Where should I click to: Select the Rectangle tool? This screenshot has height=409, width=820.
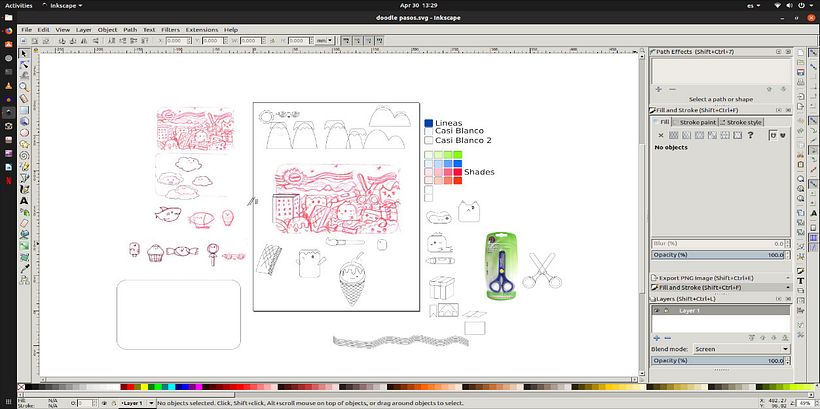[24, 110]
